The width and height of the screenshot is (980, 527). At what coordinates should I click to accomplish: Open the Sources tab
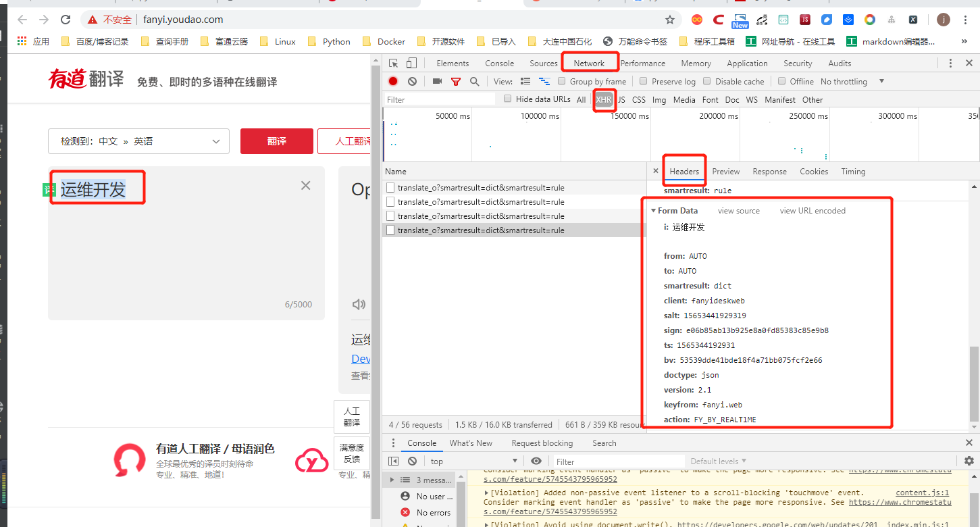pyautogui.click(x=544, y=64)
